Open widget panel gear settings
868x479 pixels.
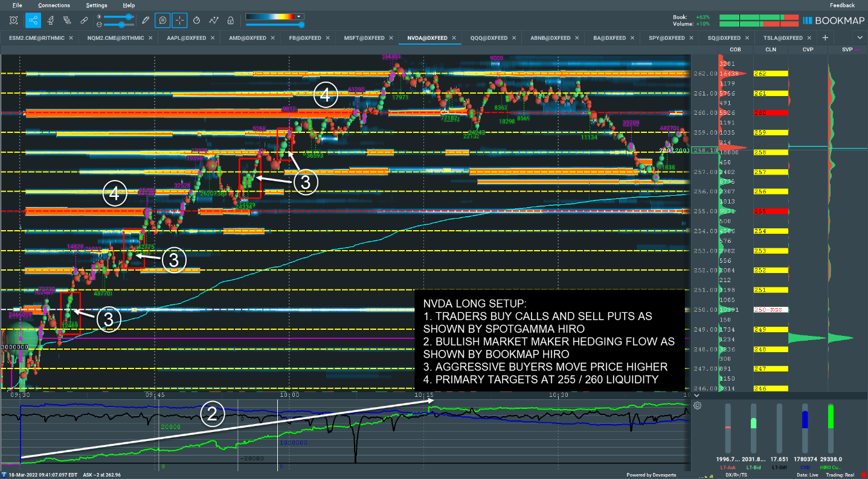[697, 405]
